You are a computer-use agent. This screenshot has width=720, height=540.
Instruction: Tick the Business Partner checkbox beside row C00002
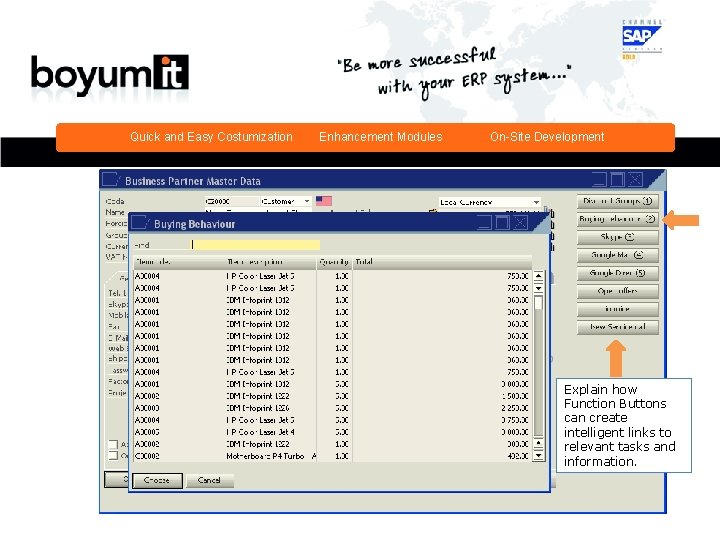(112, 456)
